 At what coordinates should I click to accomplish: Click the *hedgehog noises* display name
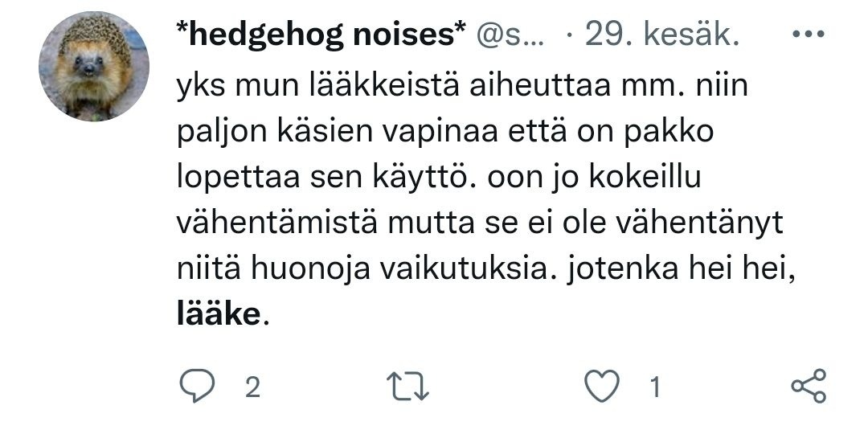point(321,35)
